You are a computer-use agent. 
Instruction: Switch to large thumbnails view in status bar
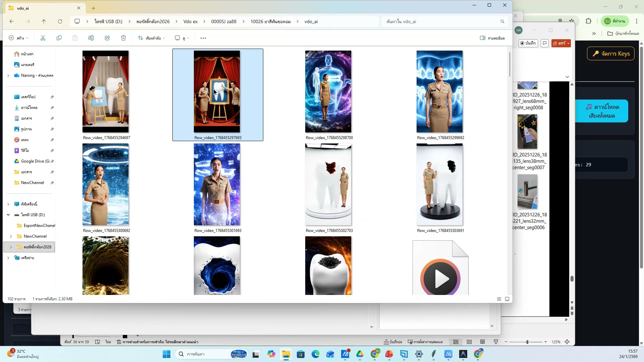click(x=507, y=299)
